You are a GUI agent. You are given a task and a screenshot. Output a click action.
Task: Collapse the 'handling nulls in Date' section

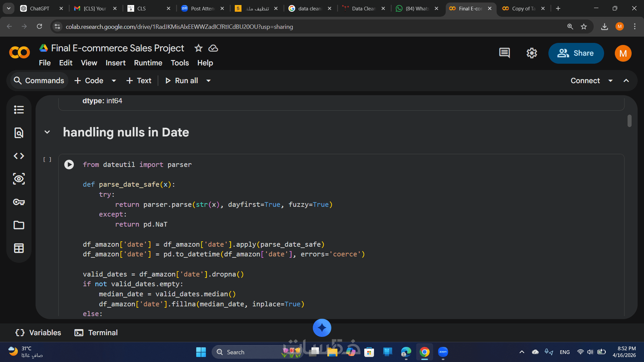tap(47, 132)
